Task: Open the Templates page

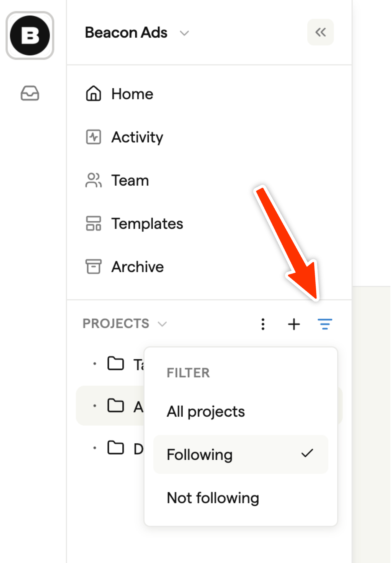Action: pos(147,224)
